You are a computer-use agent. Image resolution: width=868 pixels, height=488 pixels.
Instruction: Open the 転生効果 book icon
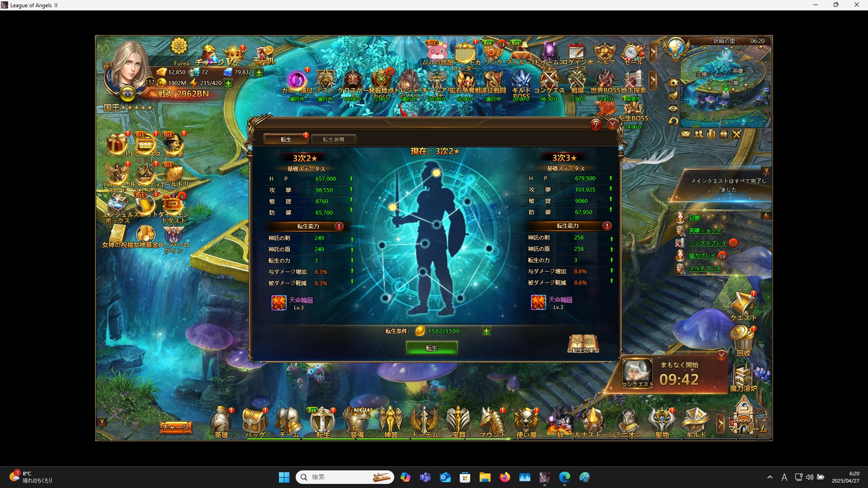(583, 344)
